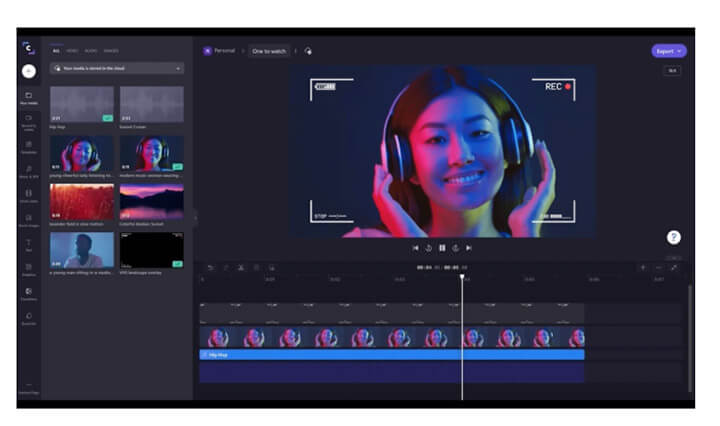Switch to the Audio media filter tab

[x=90, y=50]
